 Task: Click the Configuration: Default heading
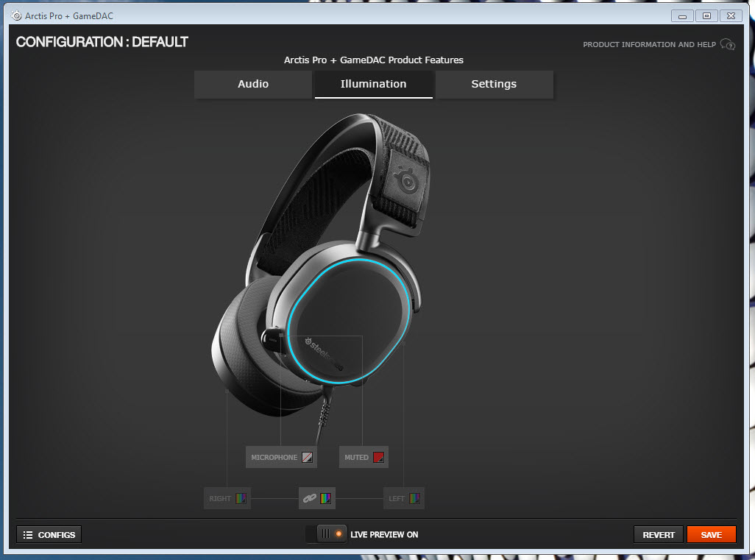click(x=102, y=43)
